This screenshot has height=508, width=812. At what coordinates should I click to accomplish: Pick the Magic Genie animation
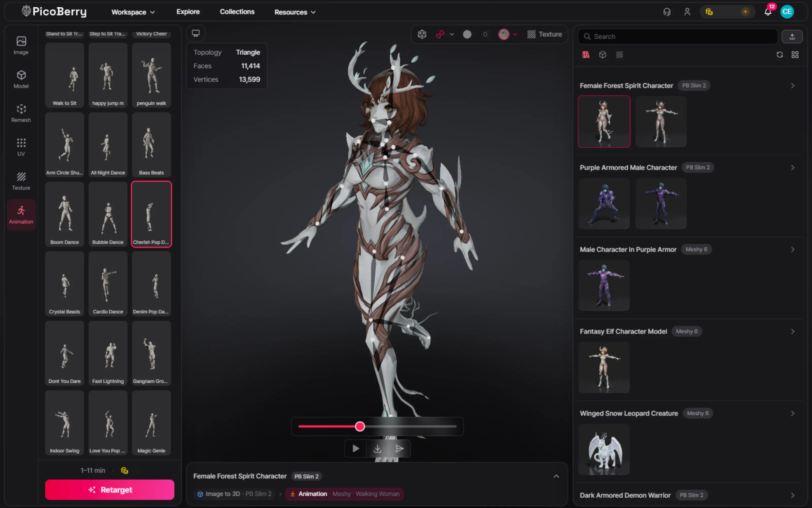pos(151,423)
